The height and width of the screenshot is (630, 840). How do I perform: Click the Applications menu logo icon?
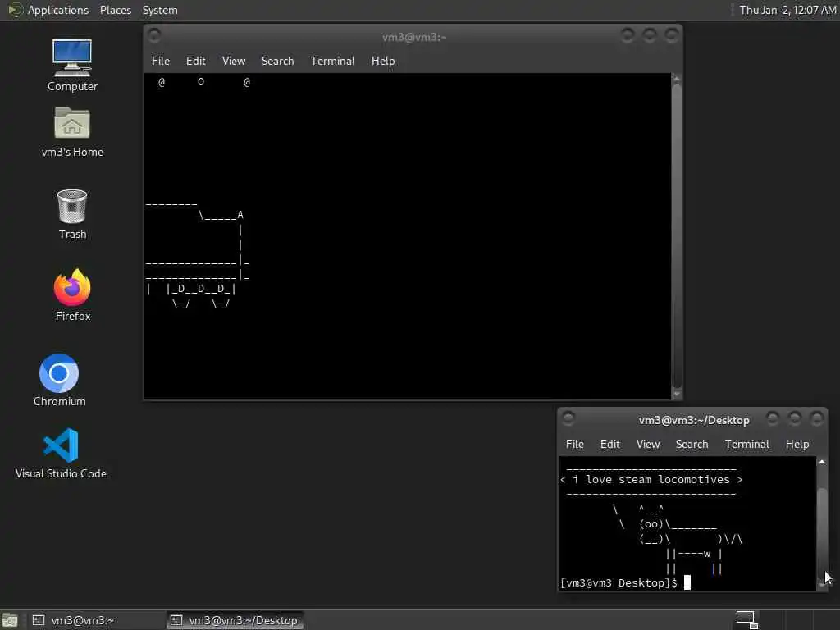coord(15,10)
